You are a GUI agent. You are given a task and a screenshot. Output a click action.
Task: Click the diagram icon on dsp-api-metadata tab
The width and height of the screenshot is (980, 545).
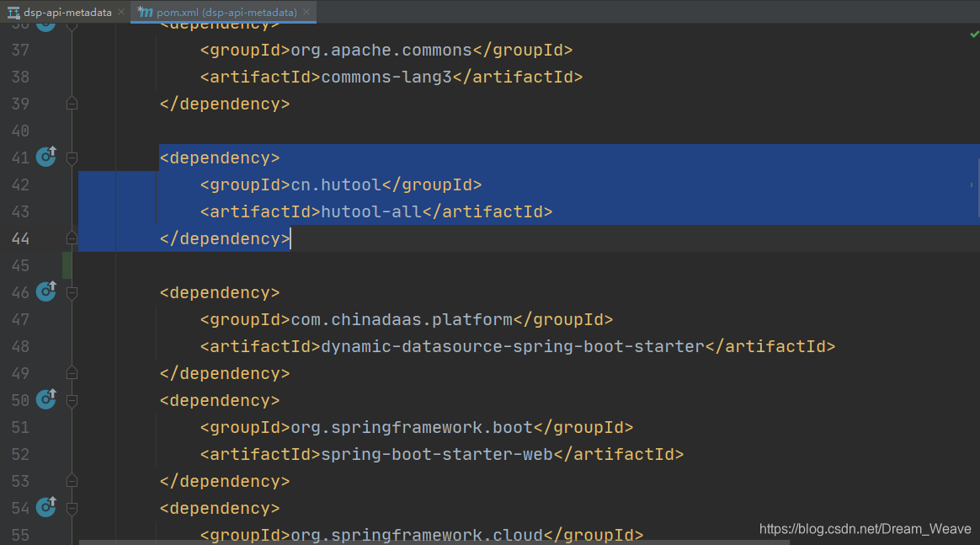pyautogui.click(x=13, y=13)
